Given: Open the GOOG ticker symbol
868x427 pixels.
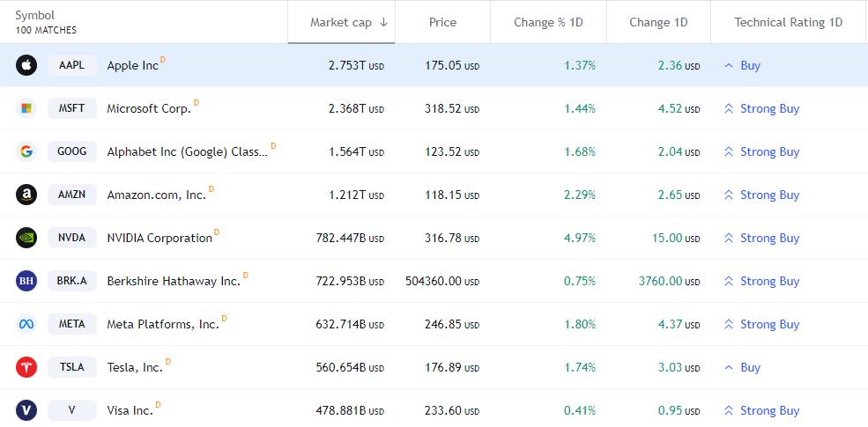Looking at the screenshot, I should click(72, 151).
